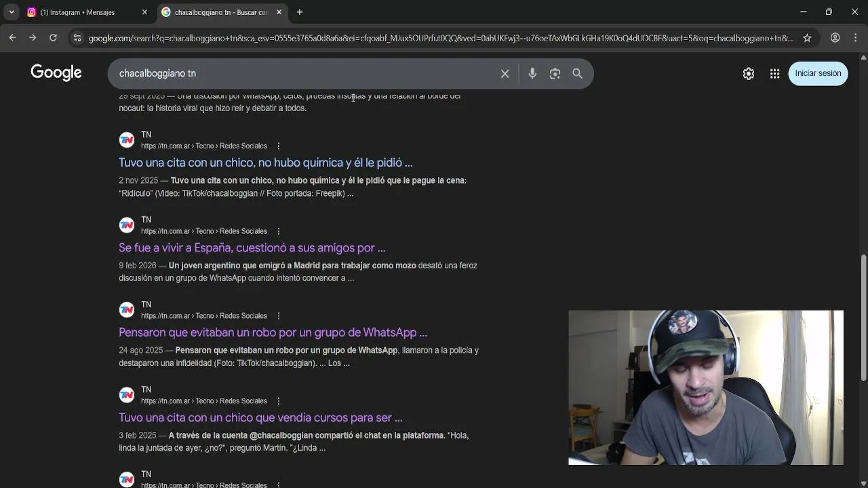868x488 pixels.
Task: Submit search with the magnifier icon
Action: click(577, 73)
